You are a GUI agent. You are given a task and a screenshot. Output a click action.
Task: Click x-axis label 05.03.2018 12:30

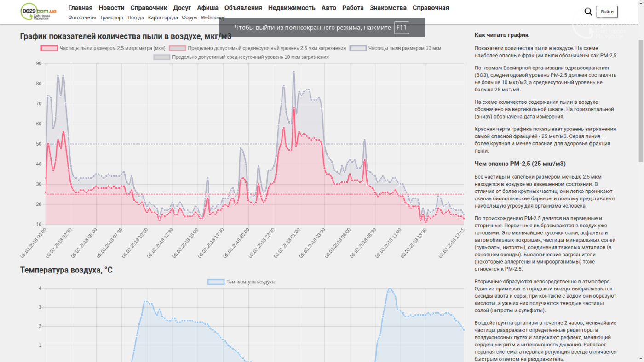[x=160, y=243]
